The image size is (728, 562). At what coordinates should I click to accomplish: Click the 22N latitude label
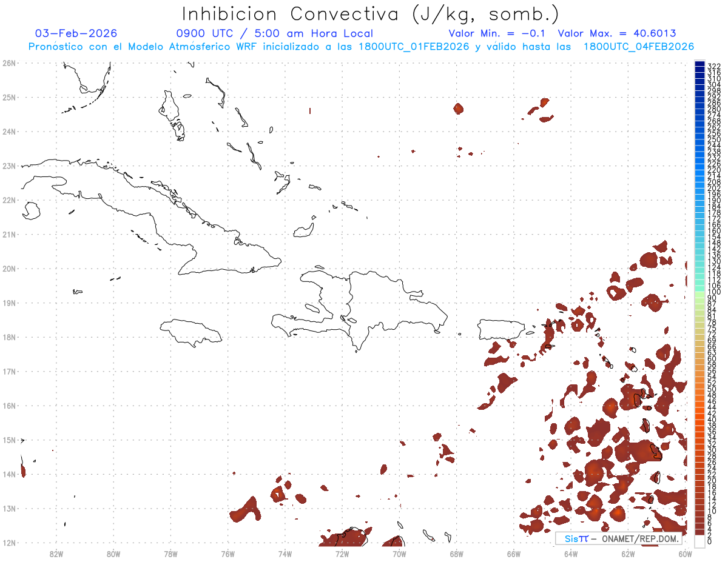coord(9,200)
